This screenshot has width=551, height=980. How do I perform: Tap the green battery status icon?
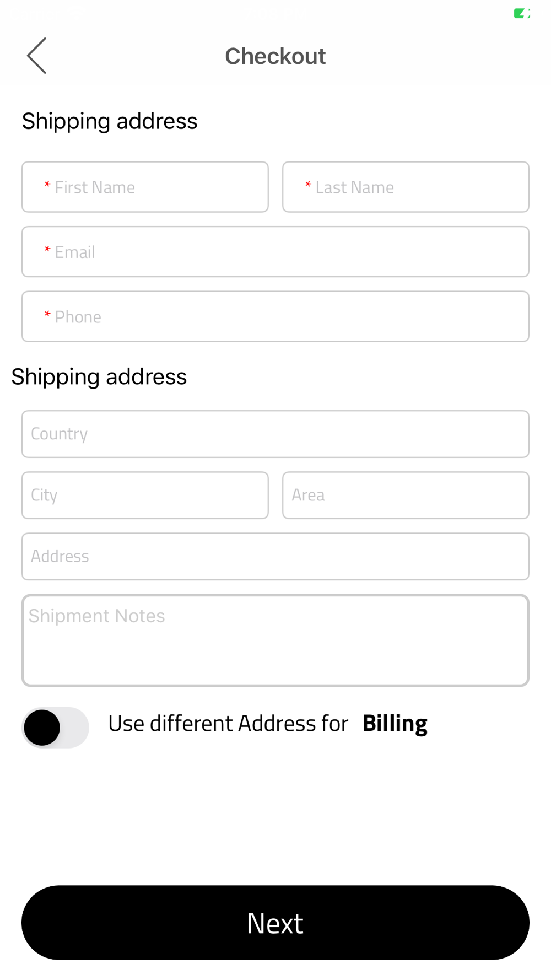[522, 13]
